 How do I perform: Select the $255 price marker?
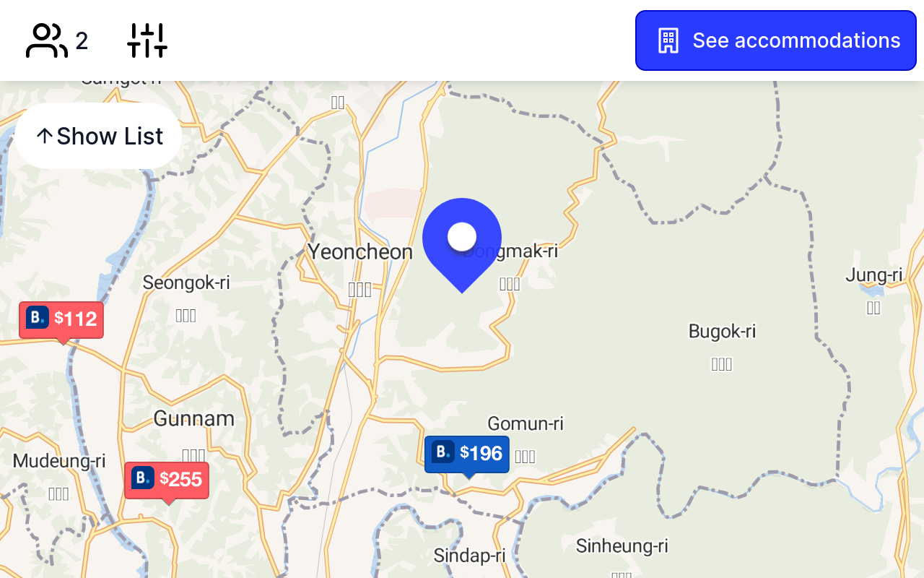[x=167, y=480]
